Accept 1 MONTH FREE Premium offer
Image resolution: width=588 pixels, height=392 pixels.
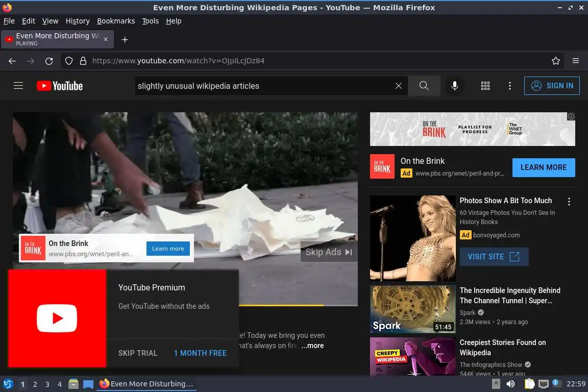pos(200,353)
